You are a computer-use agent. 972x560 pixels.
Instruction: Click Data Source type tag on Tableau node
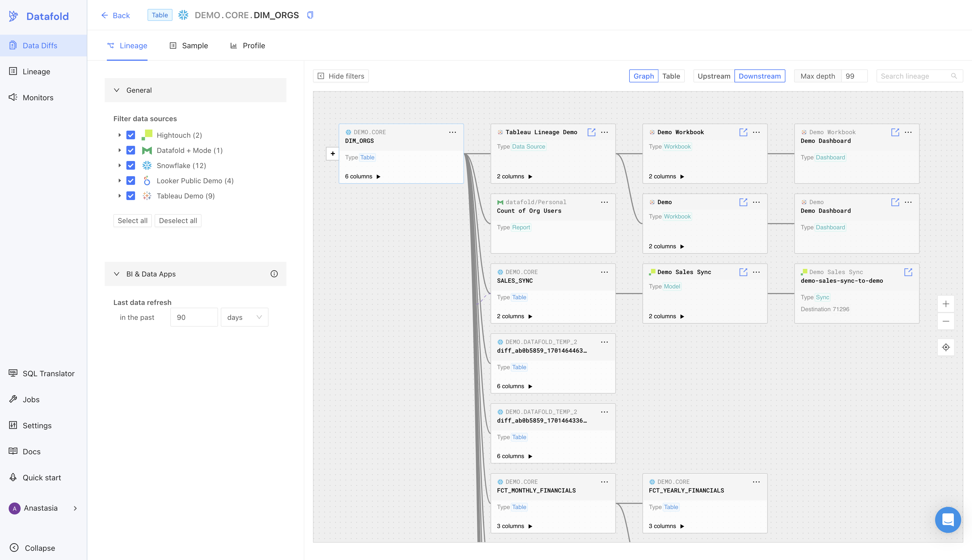point(528,147)
